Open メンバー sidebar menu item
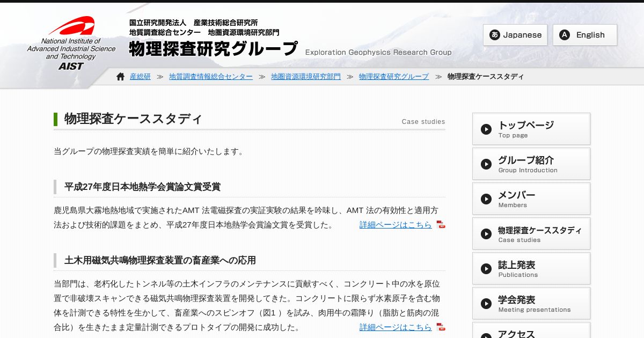Viewport: 644px width, 338px height. pyautogui.click(x=531, y=199)
